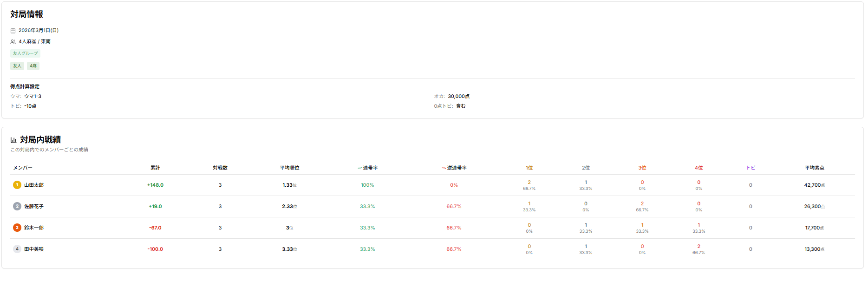Click the 平均順位 column header

[x=289, y=168]
